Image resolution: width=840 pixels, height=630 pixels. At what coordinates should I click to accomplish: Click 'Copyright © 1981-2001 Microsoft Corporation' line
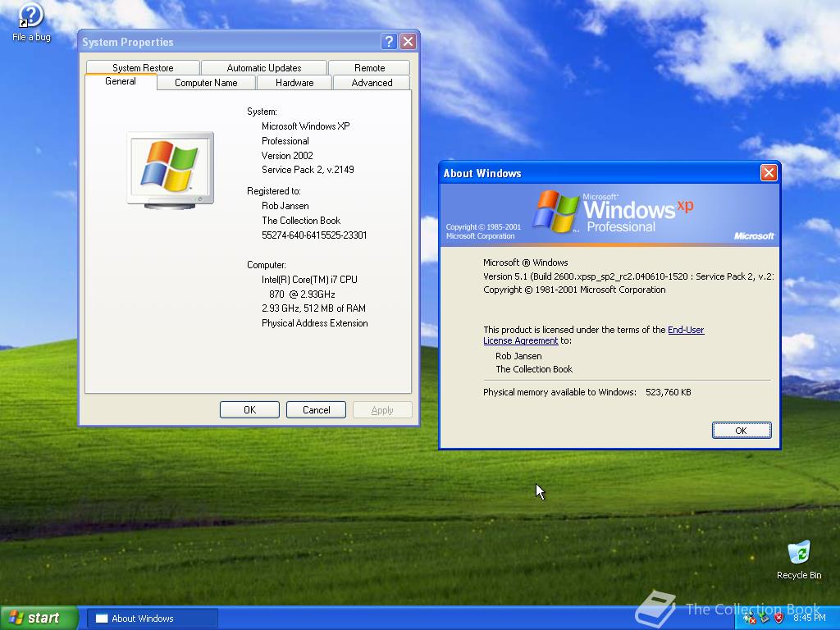(574, 290)
